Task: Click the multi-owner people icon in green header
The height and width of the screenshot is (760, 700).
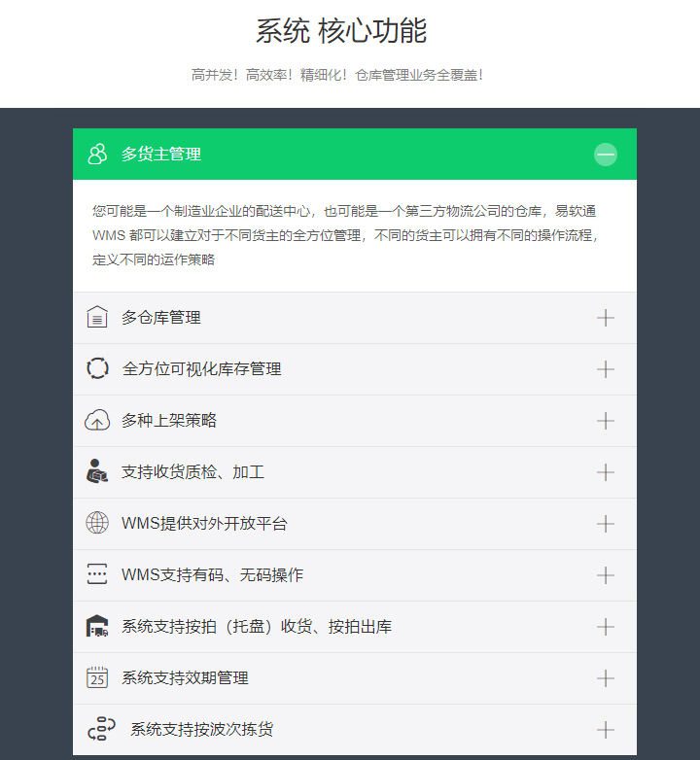Action: (97, 155)
